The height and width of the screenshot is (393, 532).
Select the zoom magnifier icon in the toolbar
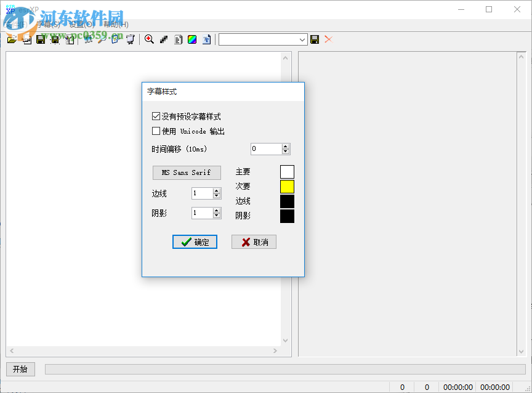pos(149,39)
